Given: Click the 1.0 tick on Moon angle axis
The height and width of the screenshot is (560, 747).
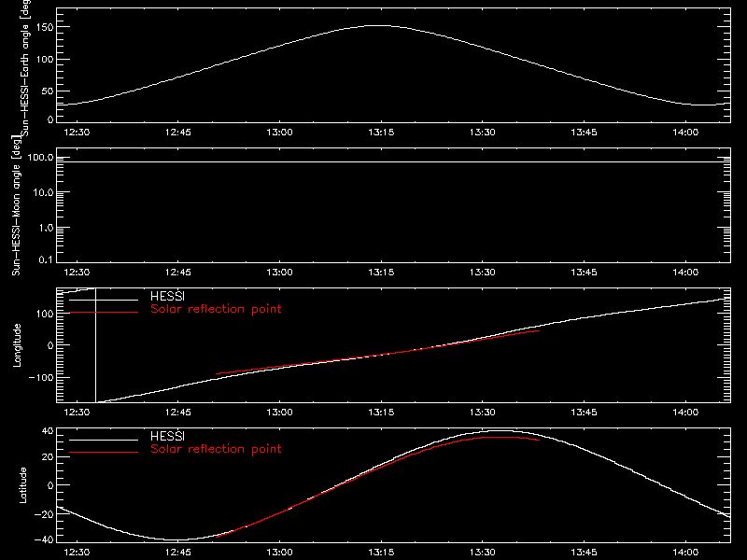Looking at the screenshot, I should 46,228.
